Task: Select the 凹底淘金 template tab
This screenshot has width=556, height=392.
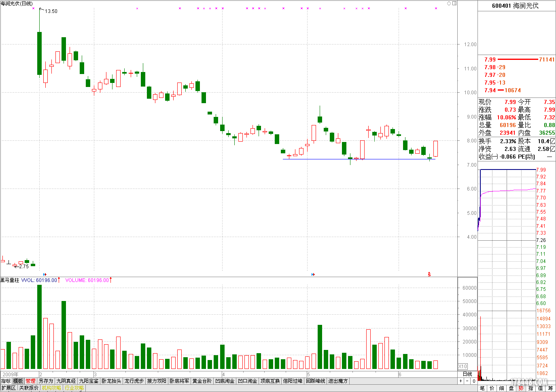Action: [x=225, y=381]
